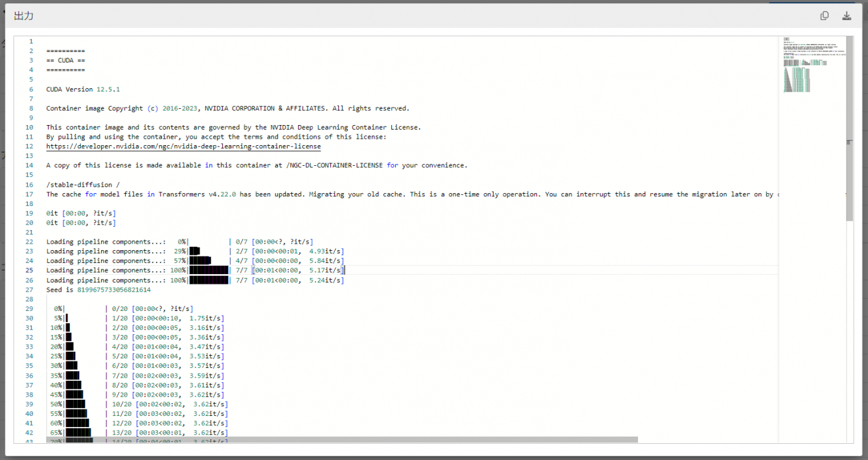Click line number 6 in the gutter

point(30,89)
